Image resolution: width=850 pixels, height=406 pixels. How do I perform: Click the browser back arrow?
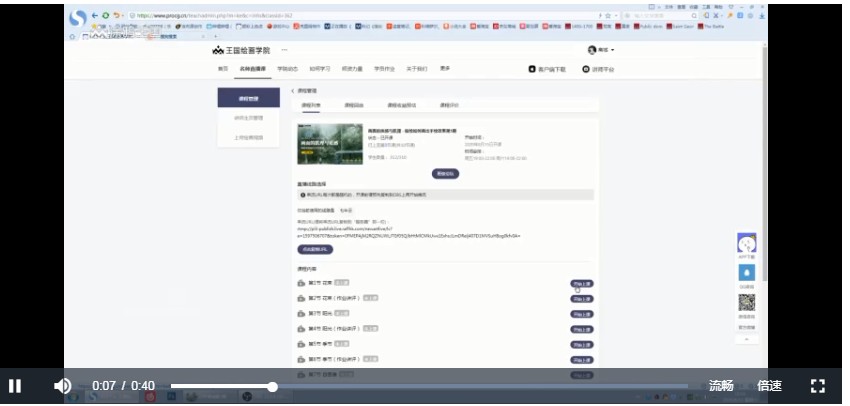pos(95,16)
